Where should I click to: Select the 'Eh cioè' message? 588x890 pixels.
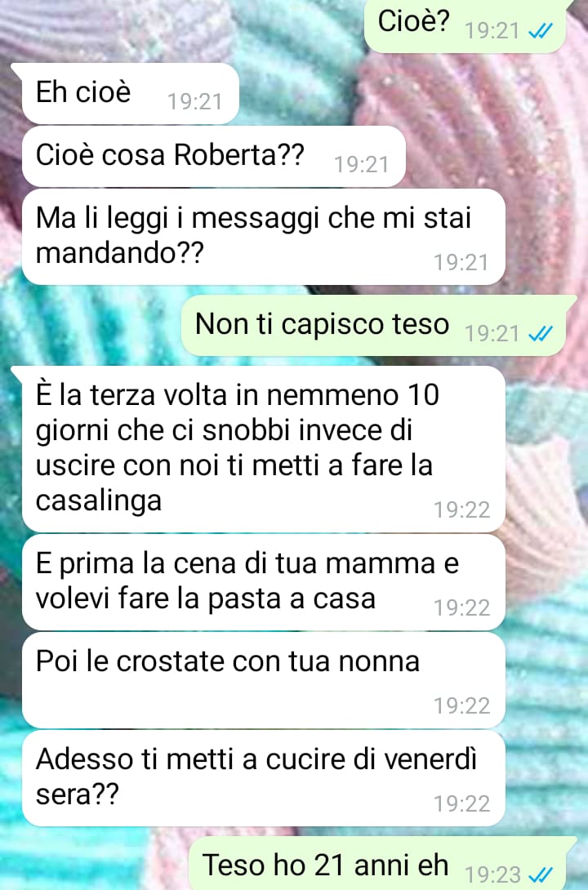129,93
